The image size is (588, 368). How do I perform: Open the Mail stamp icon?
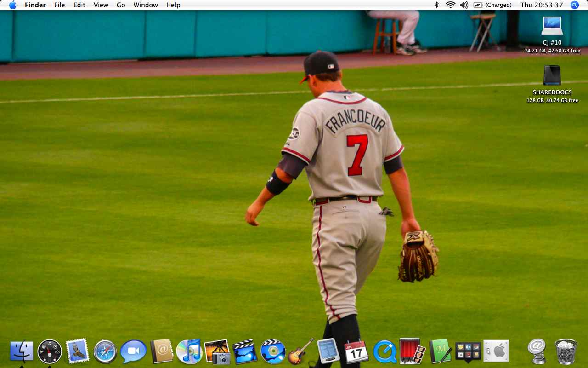point(77,351)
